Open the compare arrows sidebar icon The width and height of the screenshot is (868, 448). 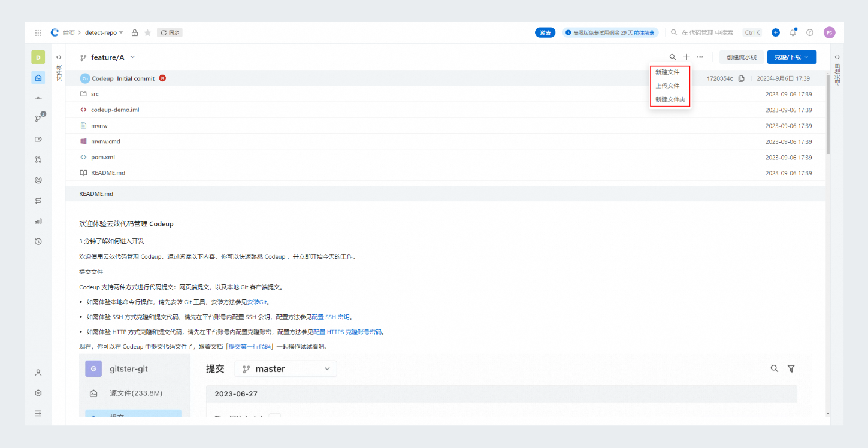click(38, 201)
